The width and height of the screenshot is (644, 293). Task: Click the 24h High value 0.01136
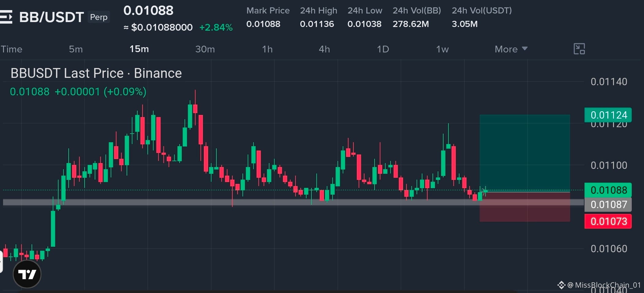click(317, 24)
